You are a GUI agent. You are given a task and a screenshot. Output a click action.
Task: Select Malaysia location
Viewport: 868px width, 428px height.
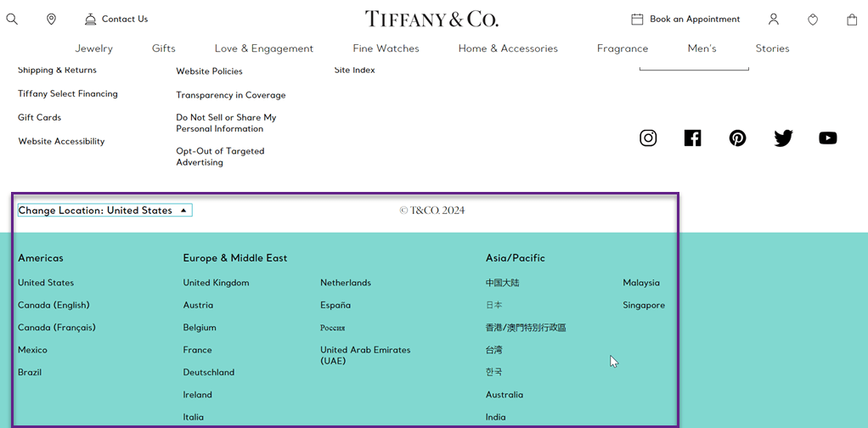click(641, 283)
